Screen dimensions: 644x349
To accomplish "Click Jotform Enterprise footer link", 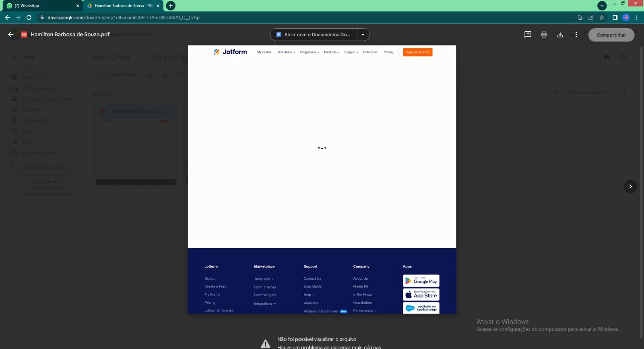I will (219, 311).
